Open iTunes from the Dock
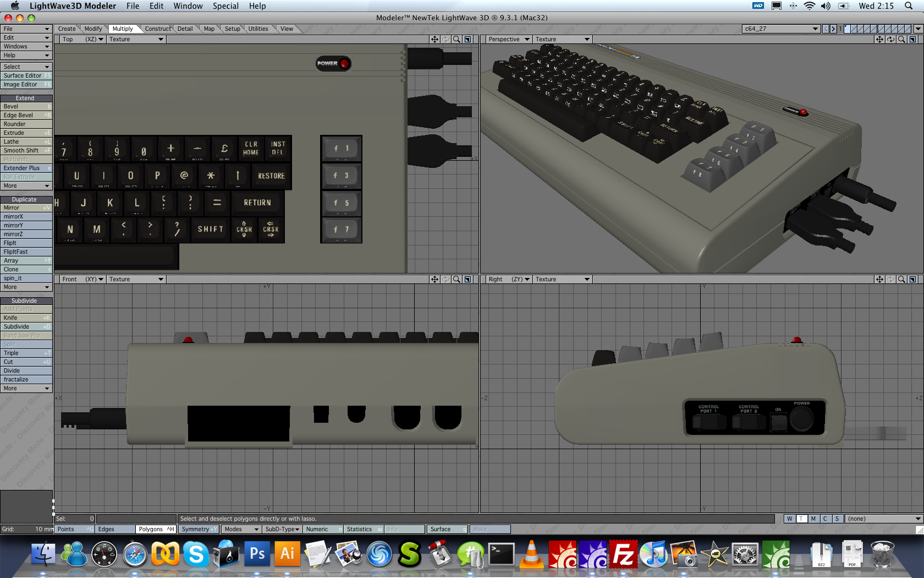This screenshot has width=924, height=578. coord(653,554)
